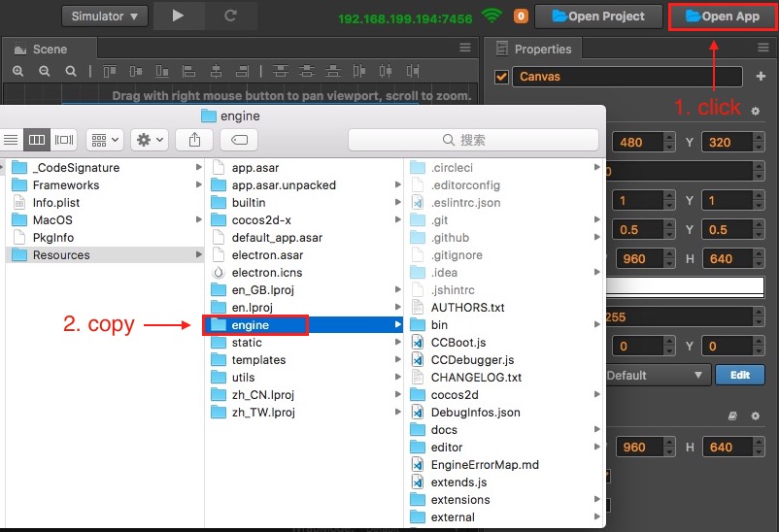This screenshot has height=532, width=779.
Task: Click the white color swatch in Properties
Action: [685, 287]
